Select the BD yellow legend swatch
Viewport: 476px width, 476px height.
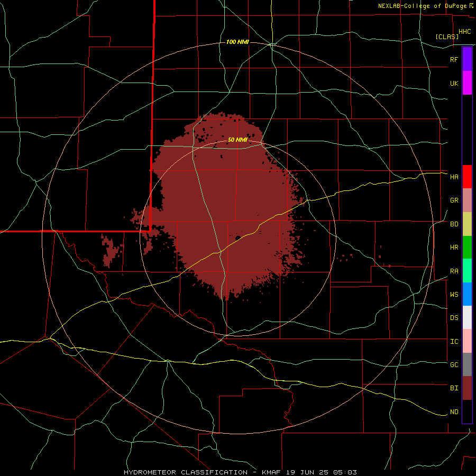point(467,224)
